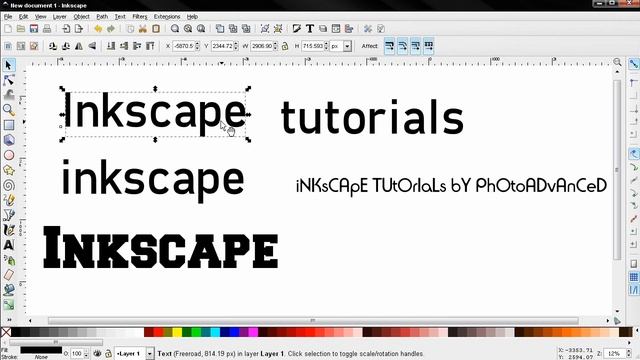The width and height of the screenshot is (640, 360).
Task: Toggle fourth Affect patterns button
Action: click(429, 46)
